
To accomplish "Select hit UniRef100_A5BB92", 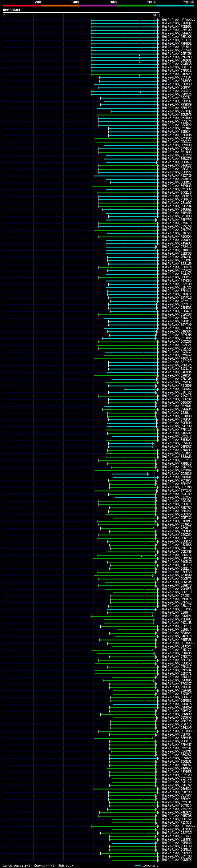I will (177, 27).
